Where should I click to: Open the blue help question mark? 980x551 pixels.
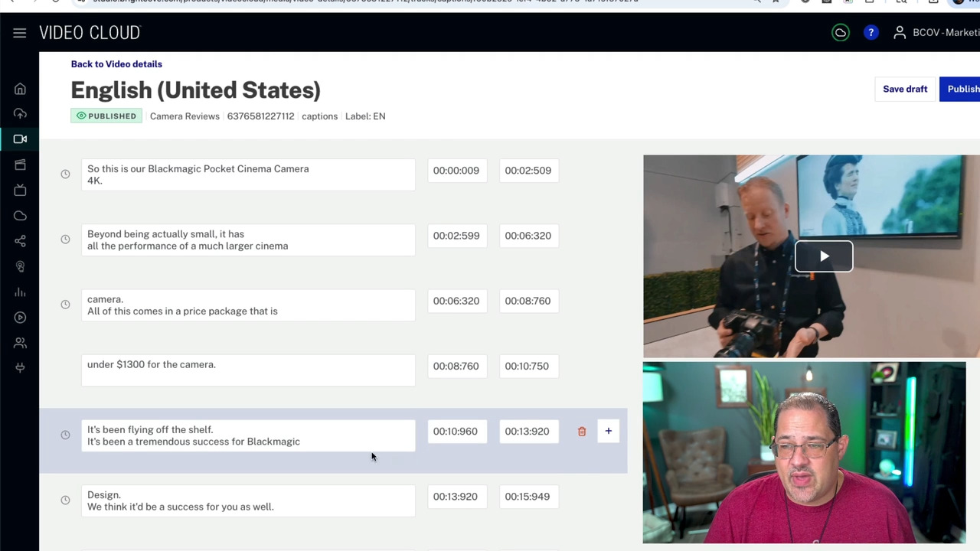[871, 33]
